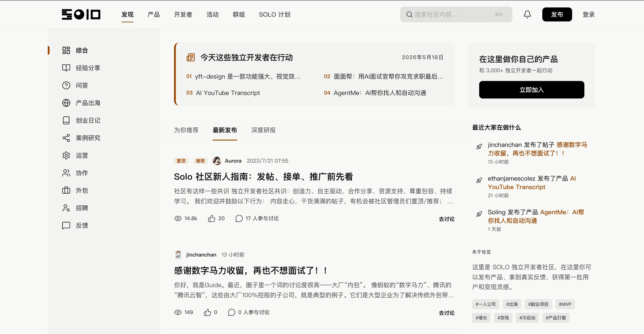The height and width of the screenshot is (334, 644).
Task: Click the newspaper icon beside 今天这些独立开发者在行动
Action: [190, 57]
